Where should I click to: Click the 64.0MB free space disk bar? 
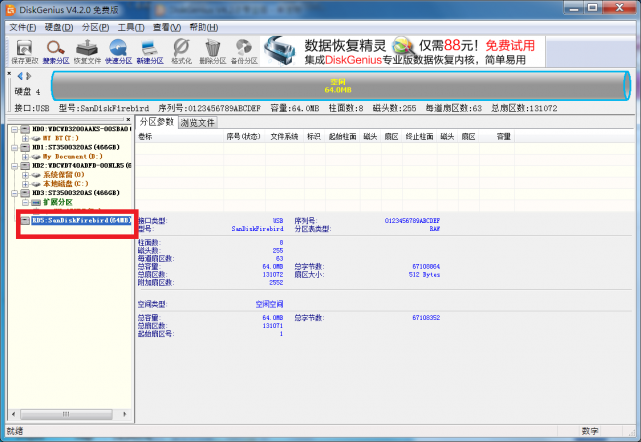340,85
